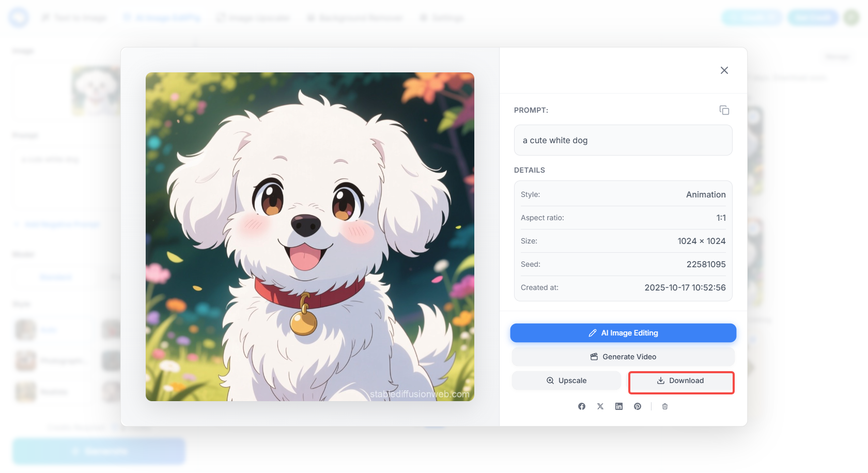The image size is (868, 473).
Task: Select the seed value 22581095
Action: (x=706, y=264)
